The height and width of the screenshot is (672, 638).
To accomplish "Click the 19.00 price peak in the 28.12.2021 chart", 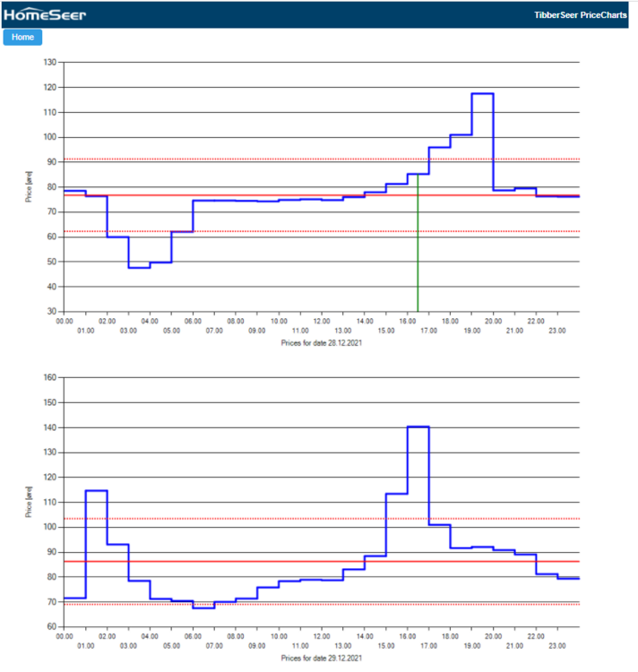I will tap(482, 94).
